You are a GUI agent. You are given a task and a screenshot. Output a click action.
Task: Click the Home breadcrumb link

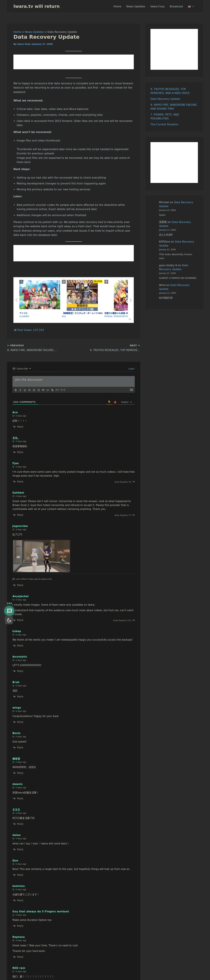tap(17, 32)
